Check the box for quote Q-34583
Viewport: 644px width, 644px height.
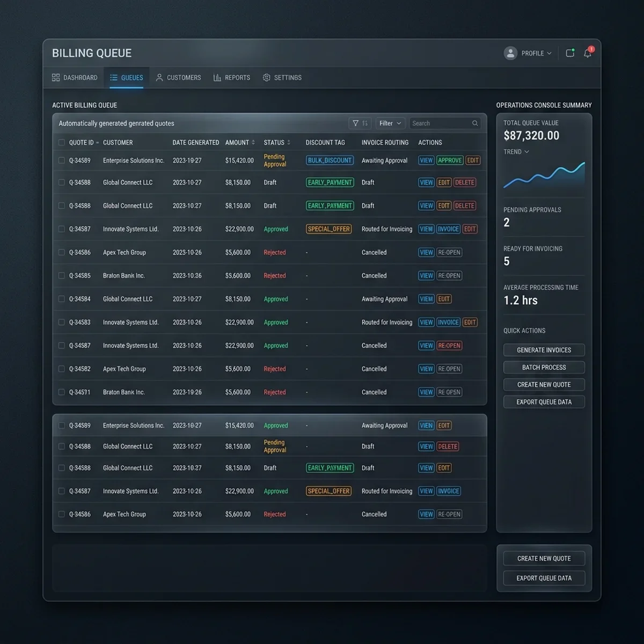pos(61,323)
